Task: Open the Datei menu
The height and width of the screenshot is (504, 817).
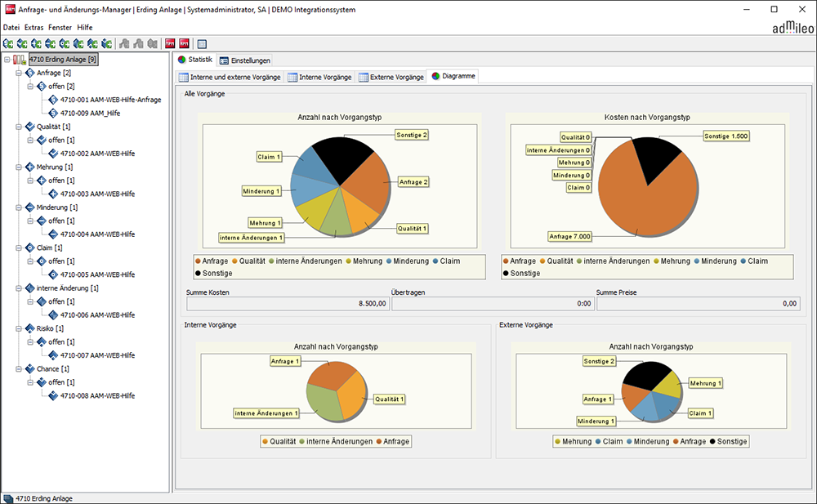Action: pyautogui.click(x=11, y=27)
